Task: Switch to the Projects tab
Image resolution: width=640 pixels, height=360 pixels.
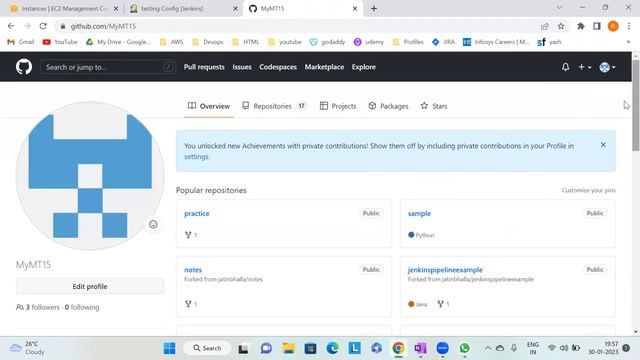Action: (x=338, y=106)
